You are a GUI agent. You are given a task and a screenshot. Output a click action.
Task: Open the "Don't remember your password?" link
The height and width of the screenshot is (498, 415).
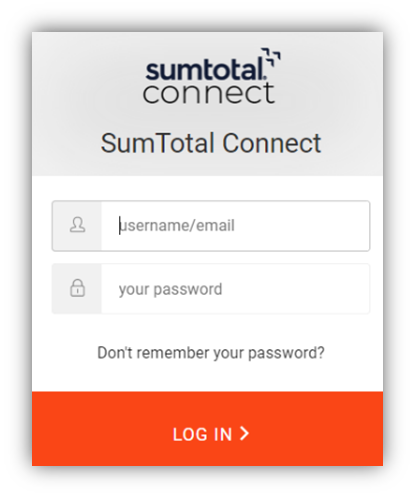click(211, 353)
